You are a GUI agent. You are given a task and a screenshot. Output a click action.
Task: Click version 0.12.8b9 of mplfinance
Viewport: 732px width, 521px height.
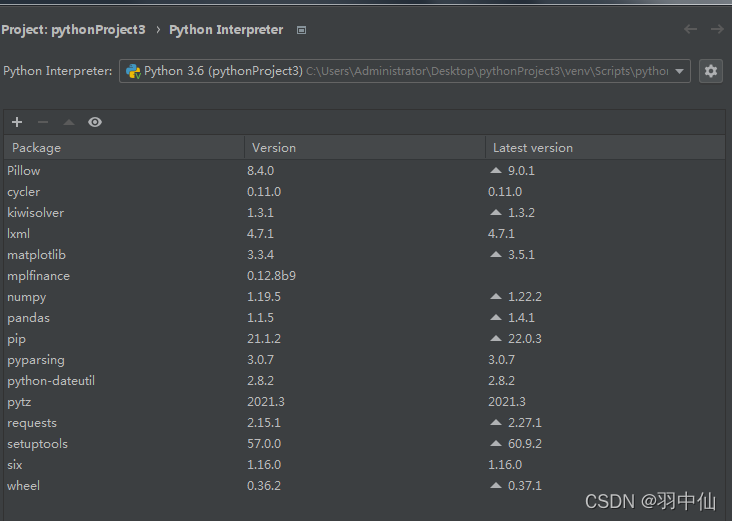271,276
